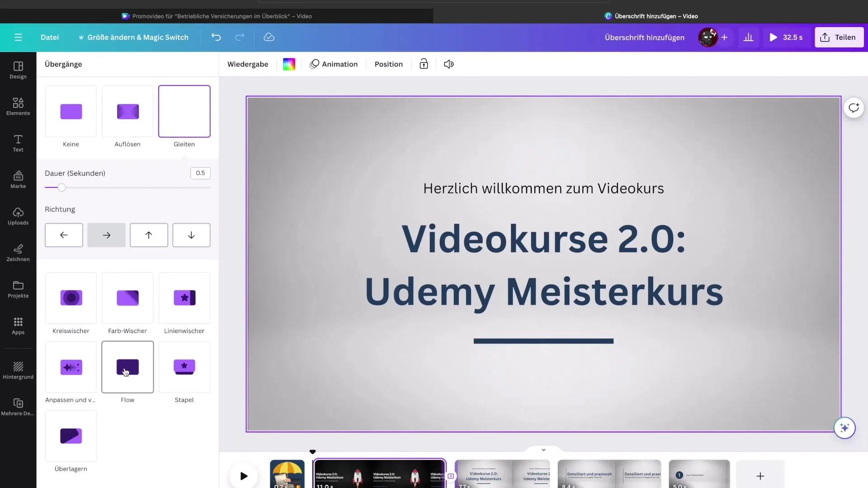868x488 pixels.
Task: Select the Gleiten transition
Action: click(x=184, y=111)
